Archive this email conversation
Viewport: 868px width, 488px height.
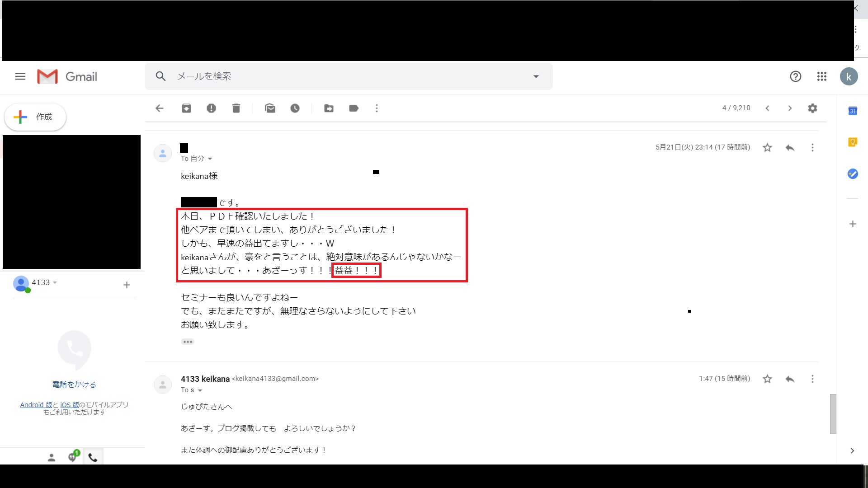click(x=186, y=108)
